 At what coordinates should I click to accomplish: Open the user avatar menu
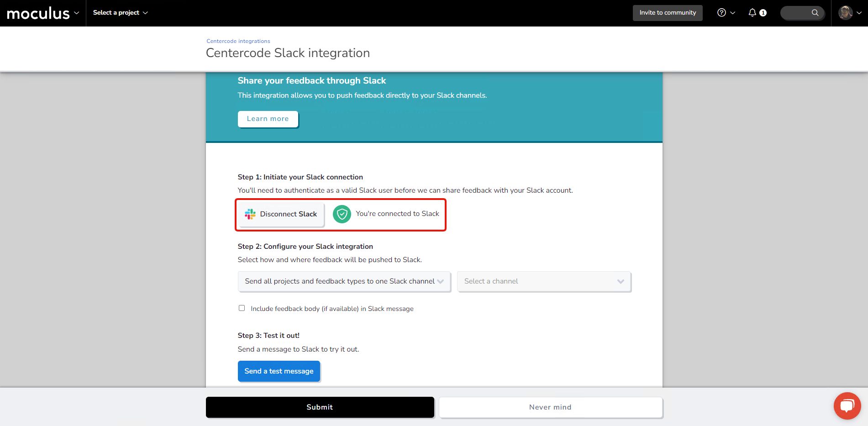[850, 13]
